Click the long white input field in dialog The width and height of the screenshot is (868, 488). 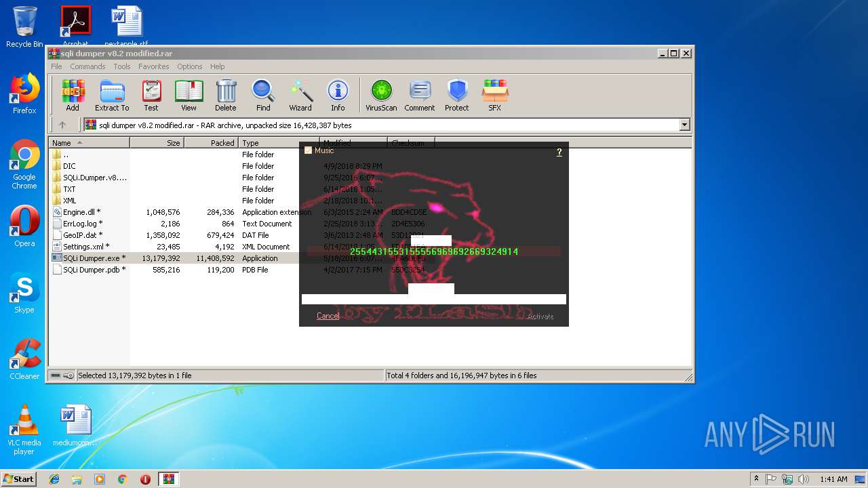434,299
